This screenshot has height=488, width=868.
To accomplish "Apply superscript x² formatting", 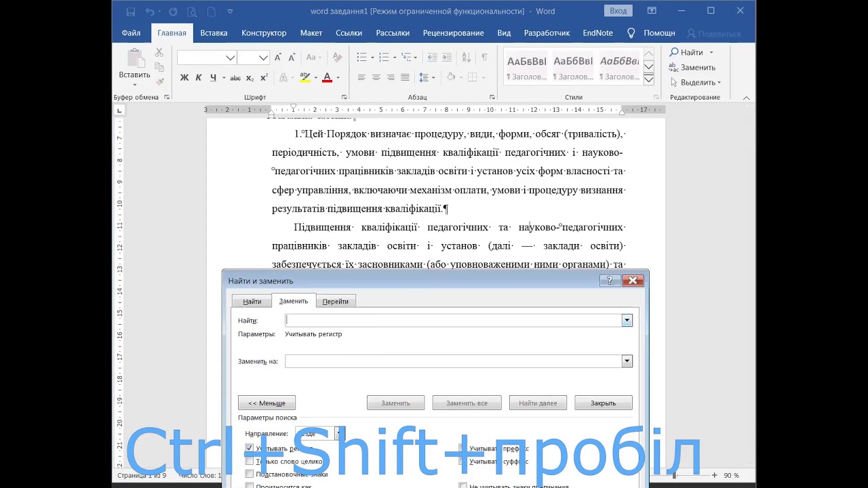I will (264, 78).
